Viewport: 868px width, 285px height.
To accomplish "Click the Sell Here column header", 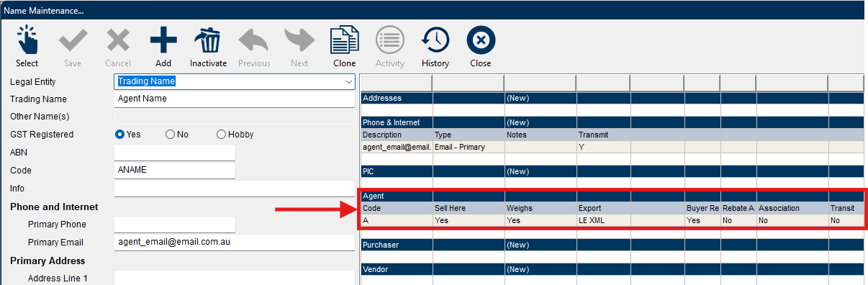I will [x=468, y=208].
